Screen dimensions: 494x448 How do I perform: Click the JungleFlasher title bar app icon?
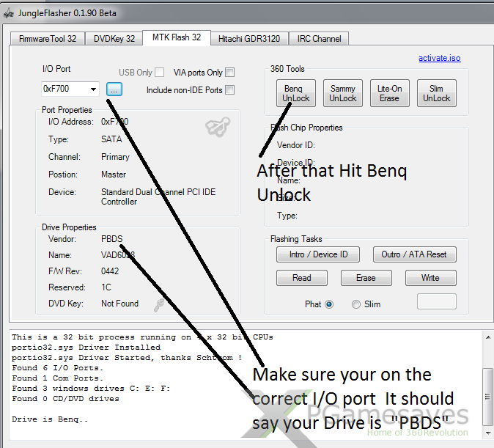click(x=9, y=13)
